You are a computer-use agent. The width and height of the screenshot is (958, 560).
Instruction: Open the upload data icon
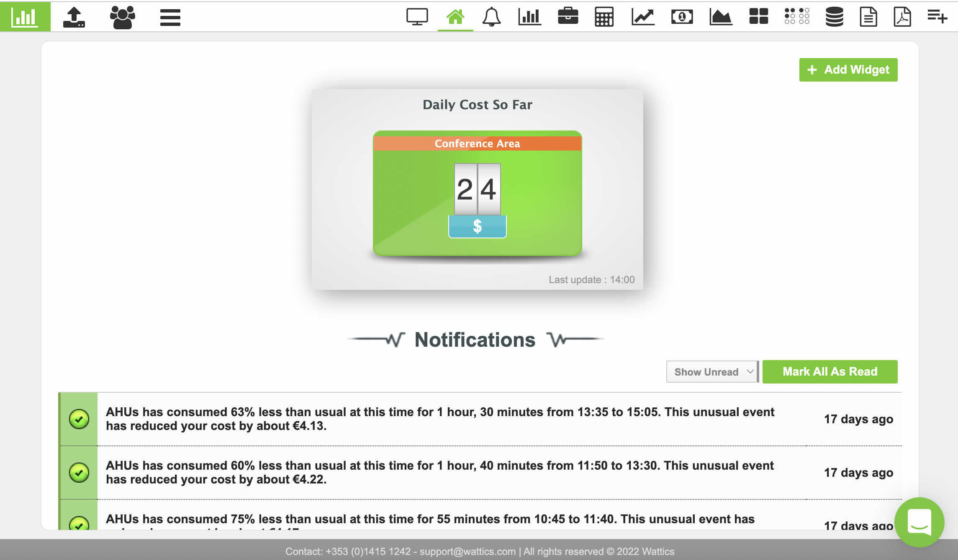(74, 17)
